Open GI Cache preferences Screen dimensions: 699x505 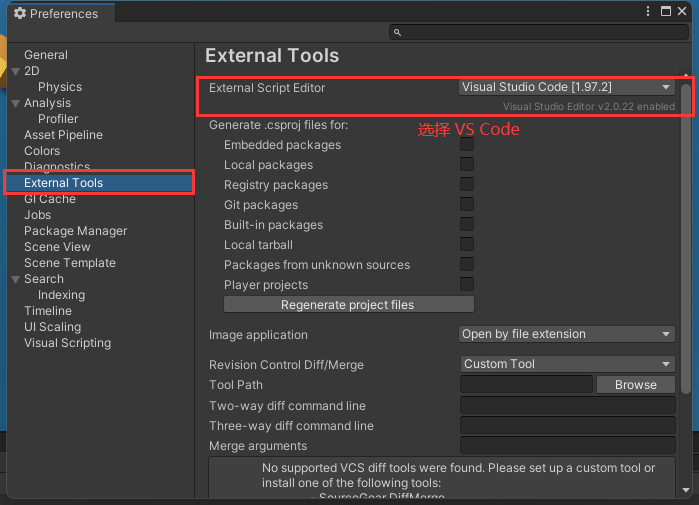coord(50,199)
